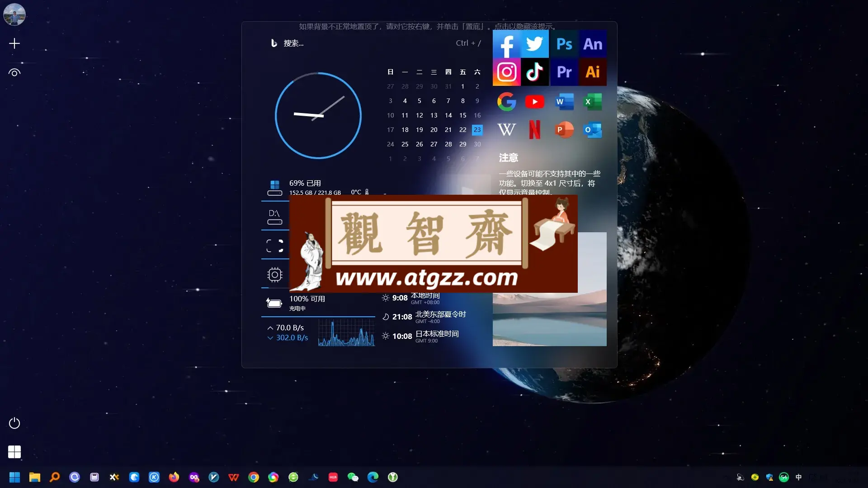Open the Google shortcut icon
The height and width of the screenshot is (488, 868).
[507, 102]
